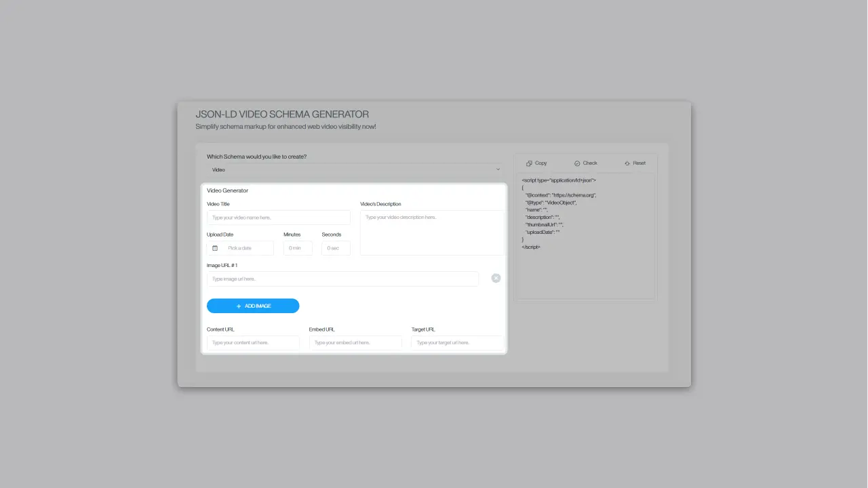Screen dimensions: 868x488
Task: Select the Embed URL input field
Action: pyautogui.click(x=355, y=343)
